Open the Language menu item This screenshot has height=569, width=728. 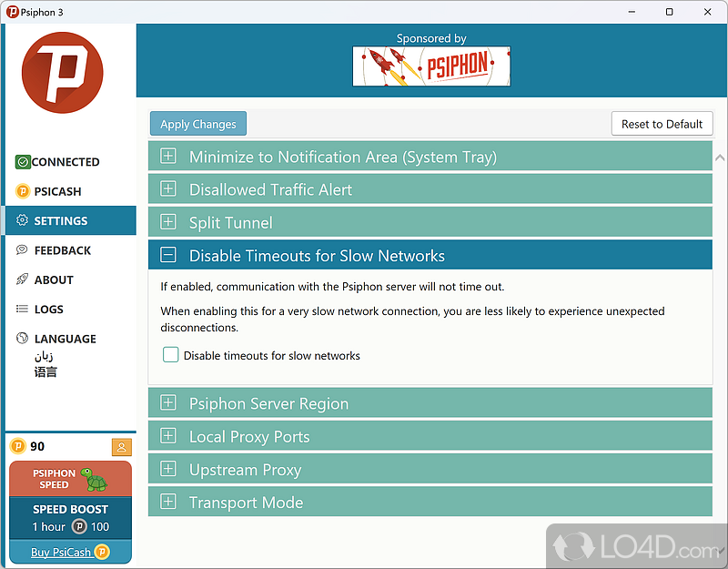(x=65, y=339)
